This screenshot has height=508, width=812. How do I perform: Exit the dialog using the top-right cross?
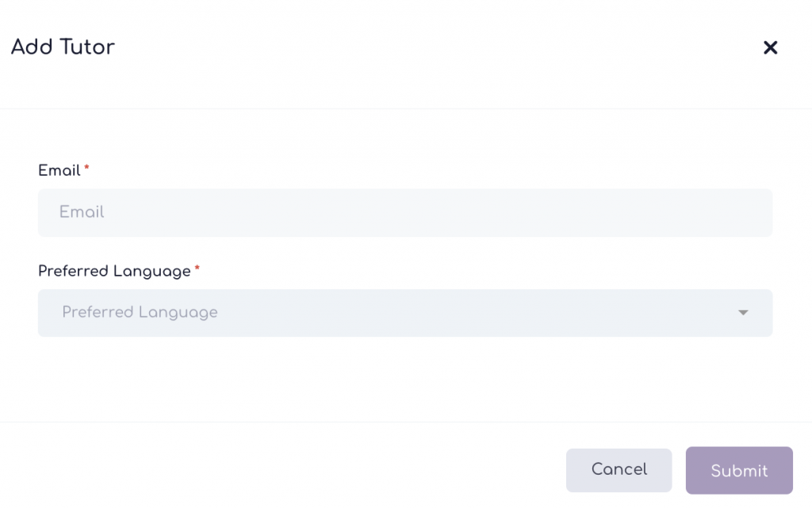point(770,48)
